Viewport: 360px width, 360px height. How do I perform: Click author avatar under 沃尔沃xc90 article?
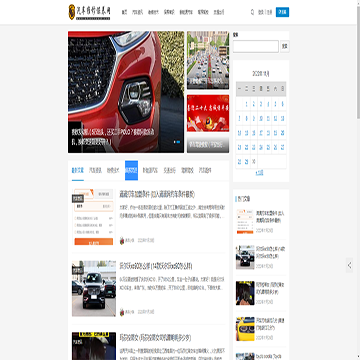click(122, 312)
